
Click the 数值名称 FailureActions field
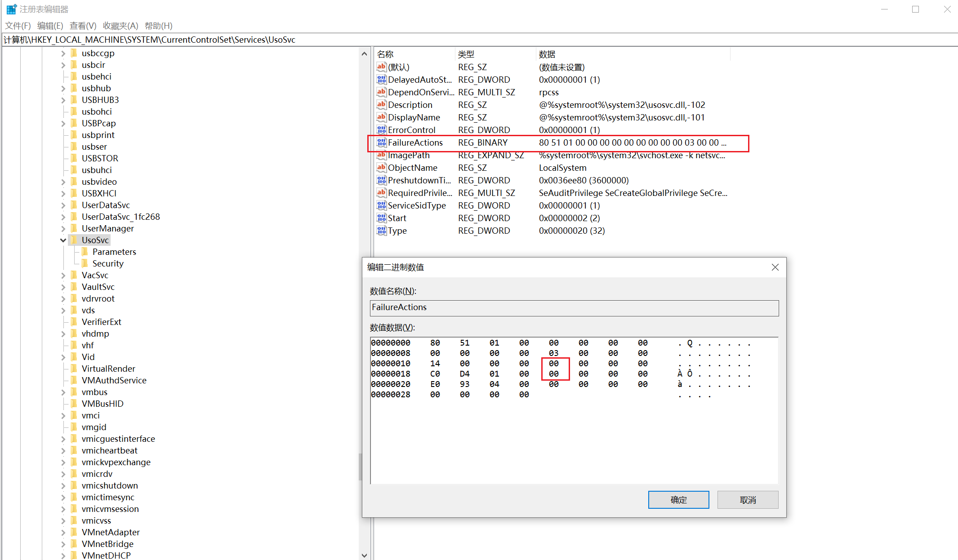click(x=574, y=308)
